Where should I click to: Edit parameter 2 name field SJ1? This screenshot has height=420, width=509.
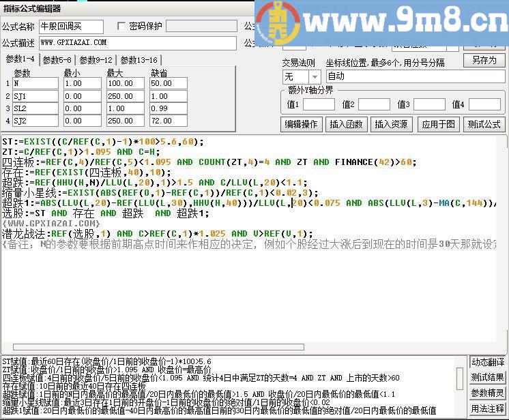click(x=35, y=96)
